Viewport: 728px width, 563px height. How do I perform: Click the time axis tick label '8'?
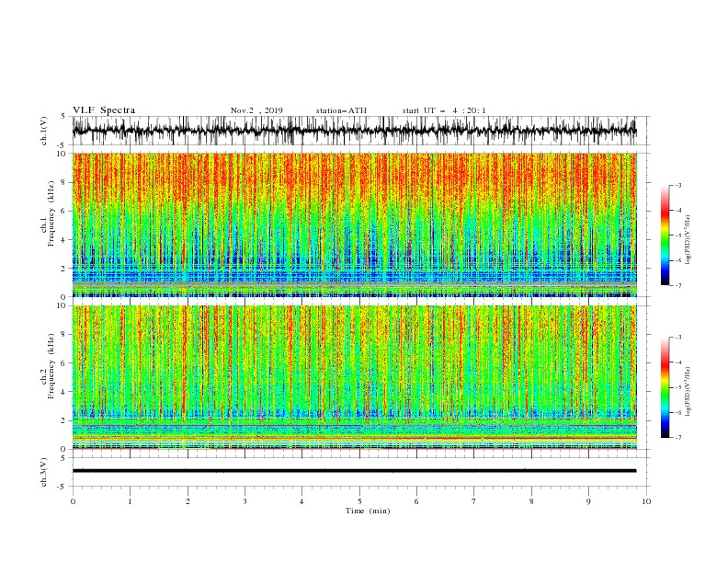[x=531, y=501]
